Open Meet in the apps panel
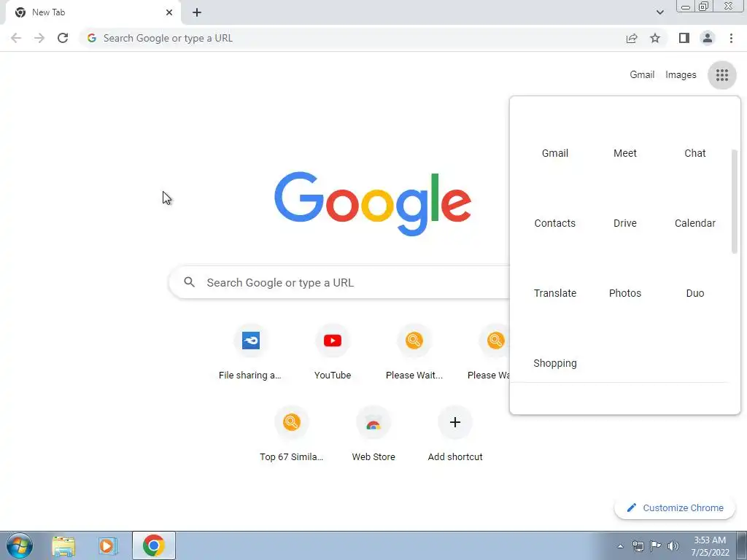Screen dimensions: 747x560 (x=625, y=153)
